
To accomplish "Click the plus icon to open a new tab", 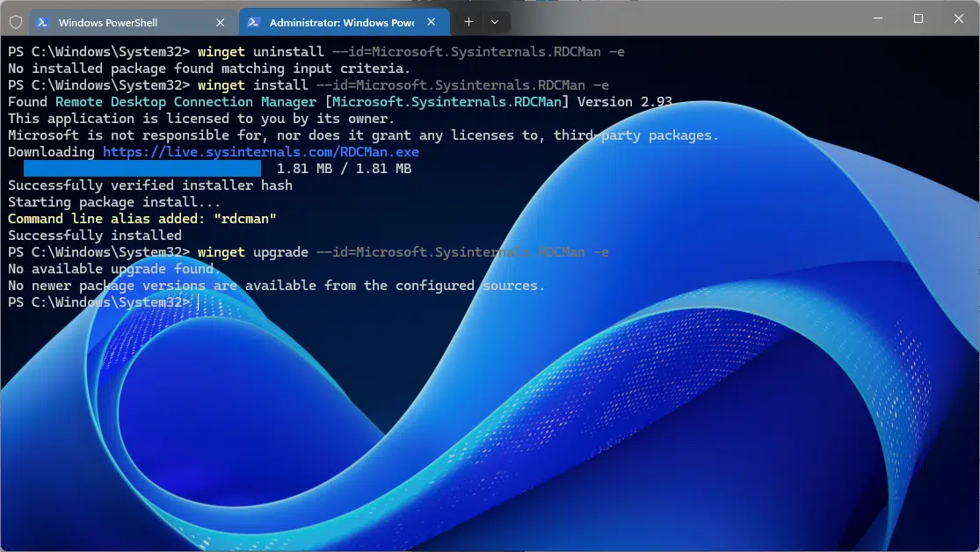I will 468,21.
